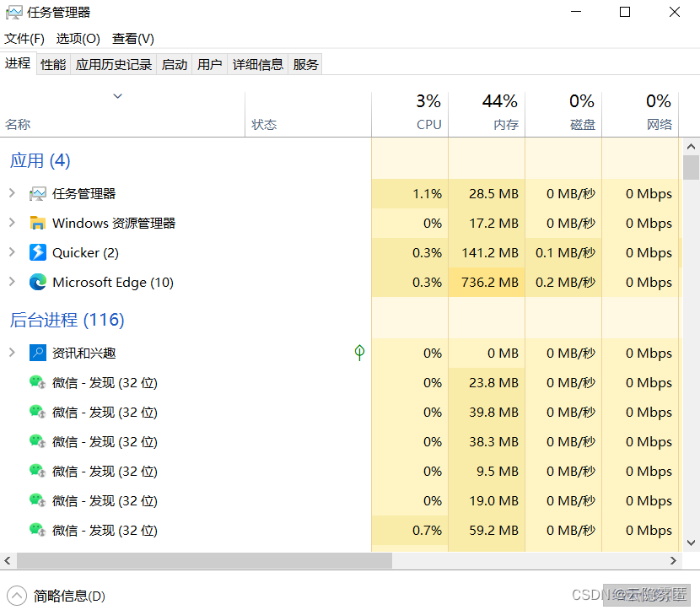The height and width of the screenshot is (610, 700).
Task: Expand the 任务管理器 process group
Action: tap(12, 193)
